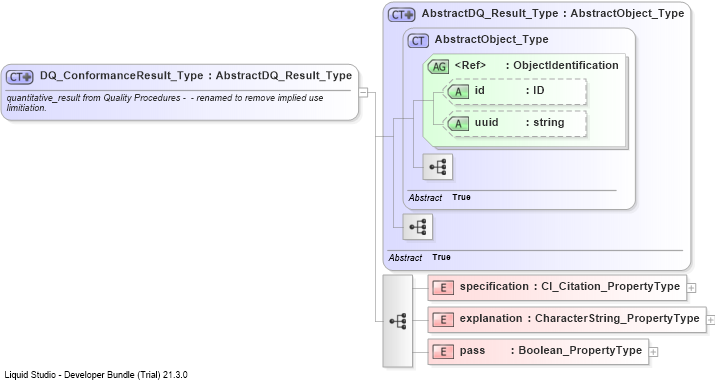Select the AbstractDQ_Result_Type : AbstractObject_Type header
The image size is (715, 380).
(553, 14)
